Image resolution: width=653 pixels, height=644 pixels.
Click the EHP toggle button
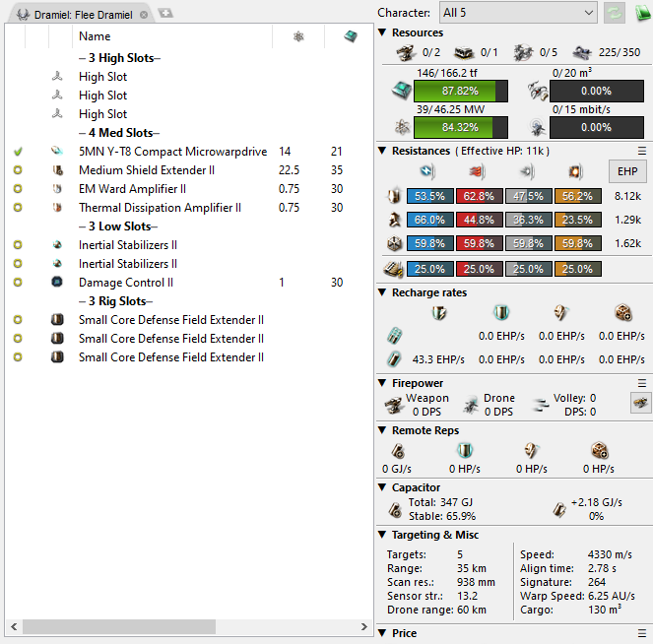627,171
